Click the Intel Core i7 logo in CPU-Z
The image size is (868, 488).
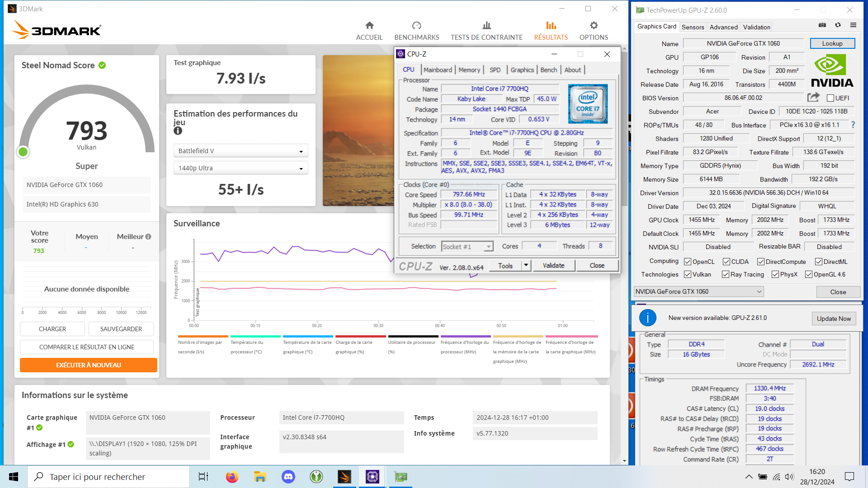588,103
